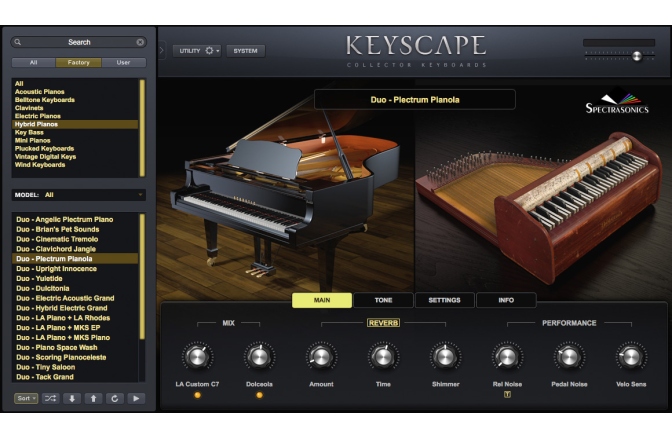672x440 pixels.
Task: Select the Vintage Digital Keys category
Action: coord(75,157)
